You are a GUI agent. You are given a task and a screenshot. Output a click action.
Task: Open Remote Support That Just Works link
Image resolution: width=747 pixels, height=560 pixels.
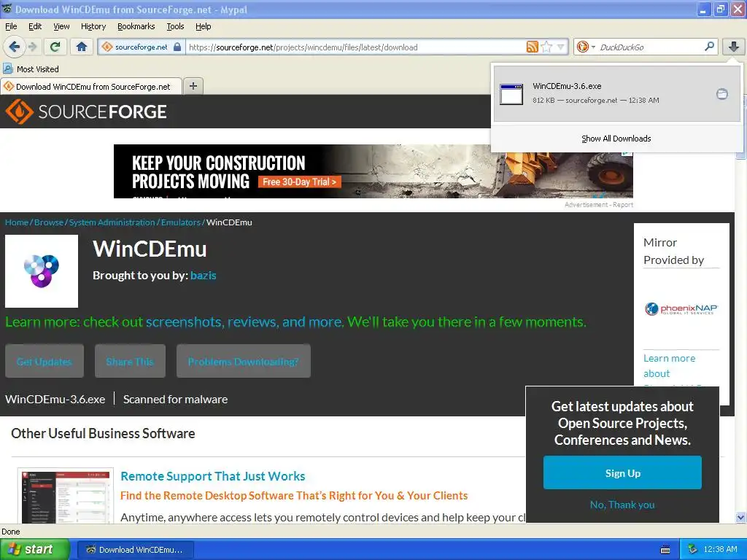pos(213,476)
